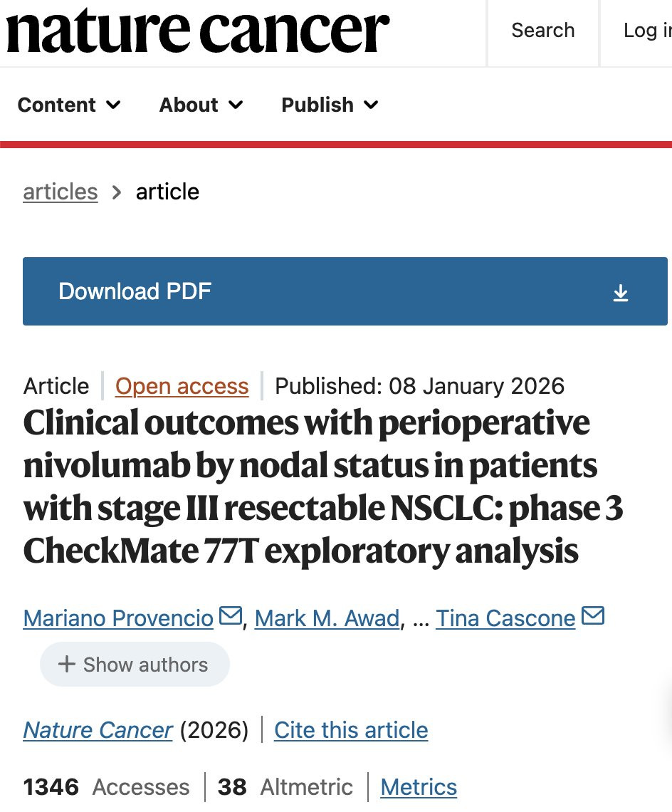
Task: Follow the Nature Cancer journal link
Action: point(98,730)
